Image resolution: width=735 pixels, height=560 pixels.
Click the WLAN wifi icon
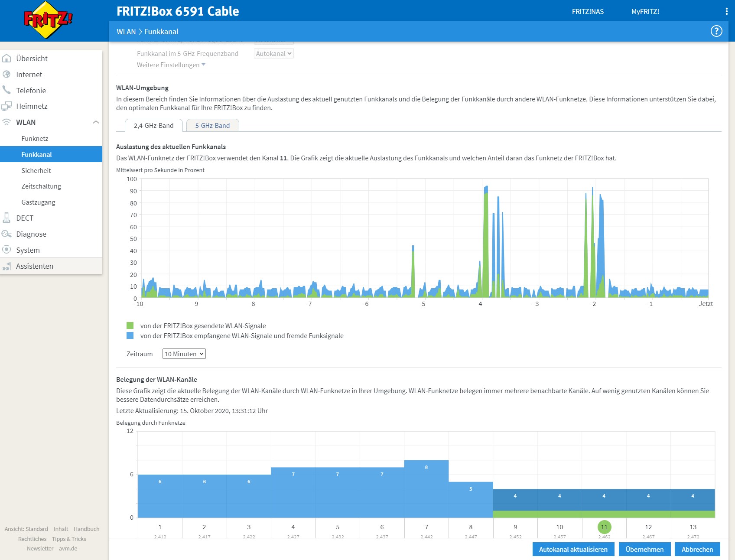click(7, 122)
